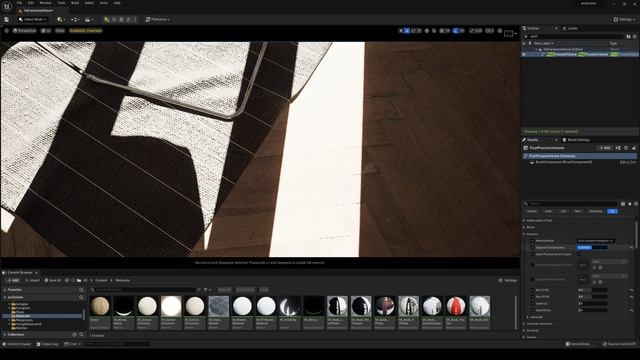640x360 pixels.
Task: Click the Details Add component button
Action: [604, 148]
